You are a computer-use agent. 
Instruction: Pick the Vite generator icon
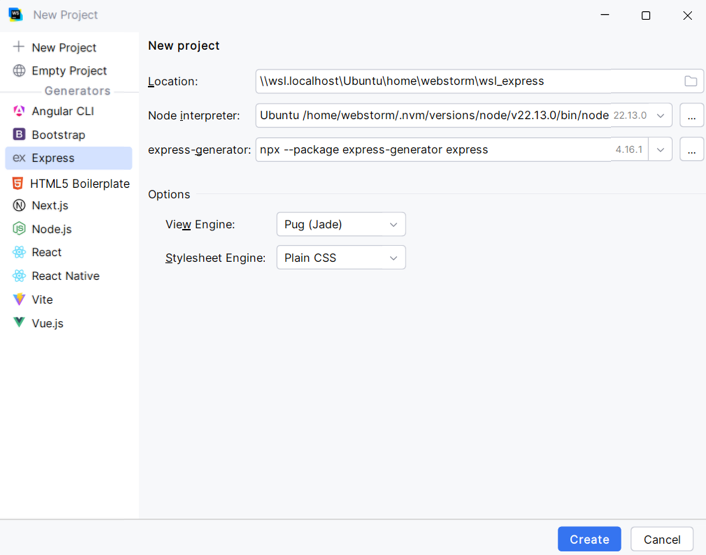pos(19,299)
